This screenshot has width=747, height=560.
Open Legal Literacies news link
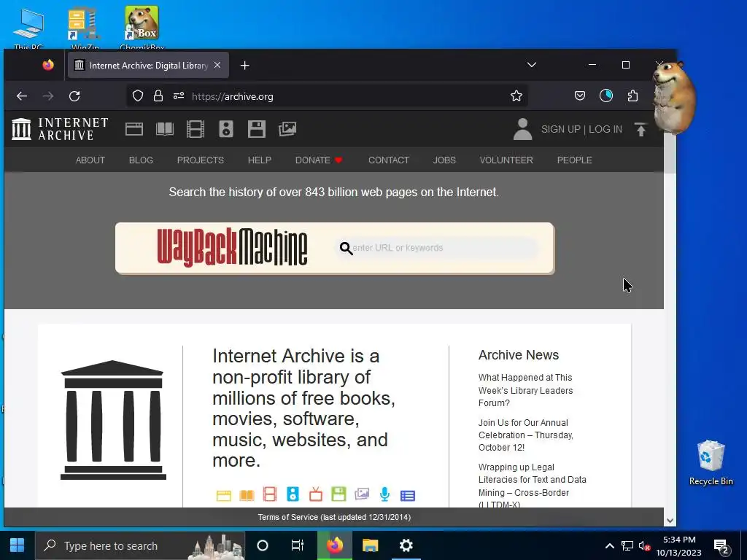(533, 486)
